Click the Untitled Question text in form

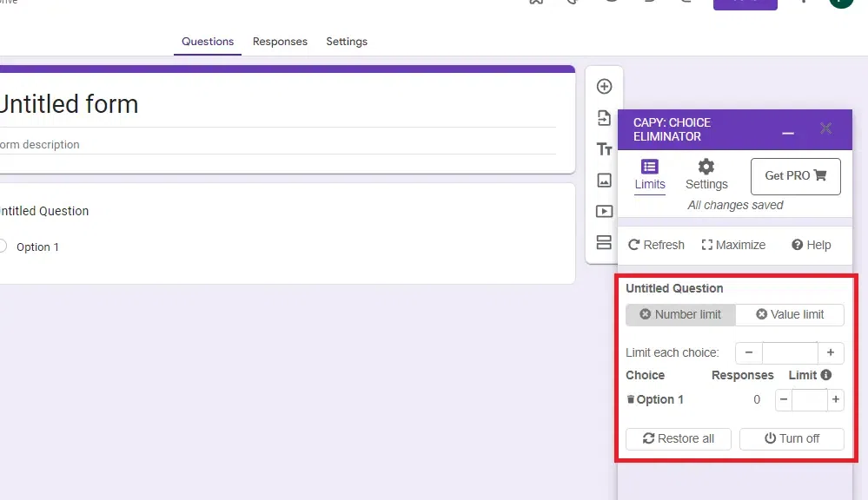tap(44, 211)
